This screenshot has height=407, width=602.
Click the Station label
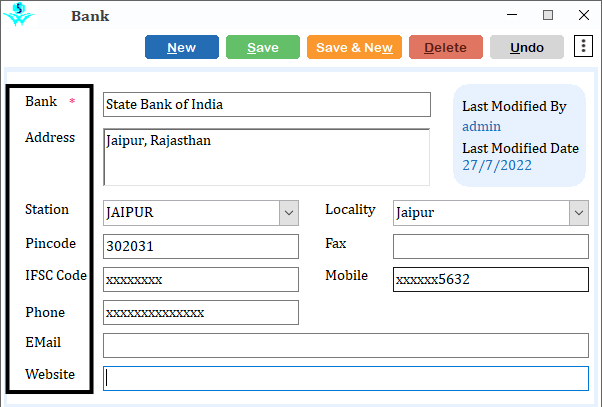click(47, 210)
